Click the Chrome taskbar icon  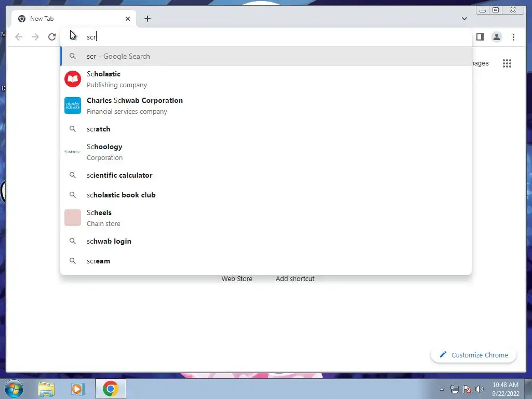[x=111, y=389]
